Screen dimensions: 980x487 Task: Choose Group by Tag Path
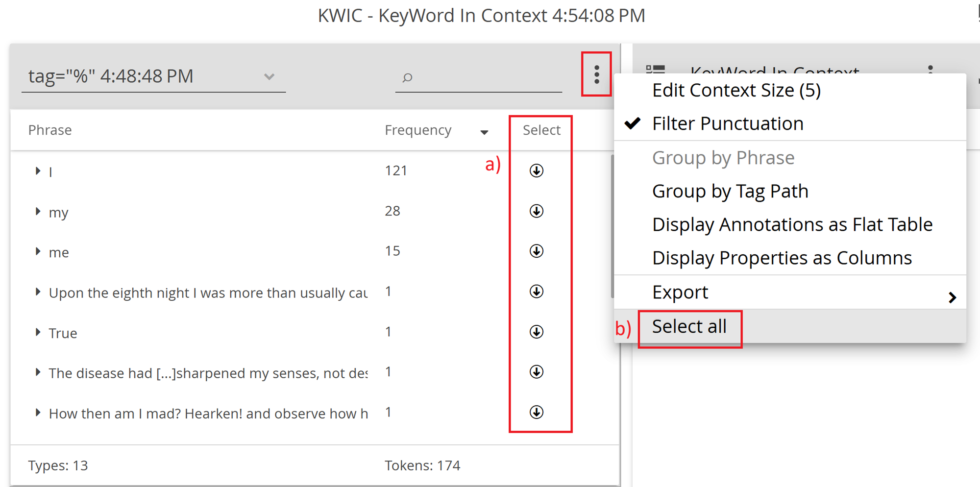point(730,191)
